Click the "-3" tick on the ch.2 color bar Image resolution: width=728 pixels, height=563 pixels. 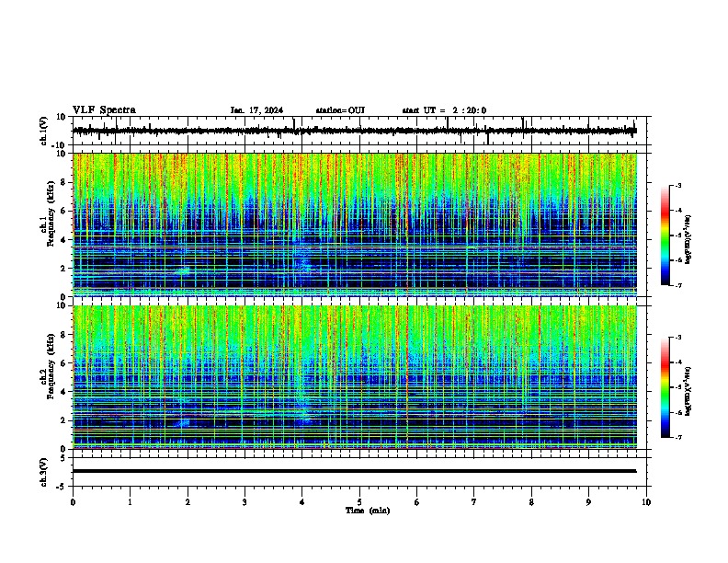point(677,338)
